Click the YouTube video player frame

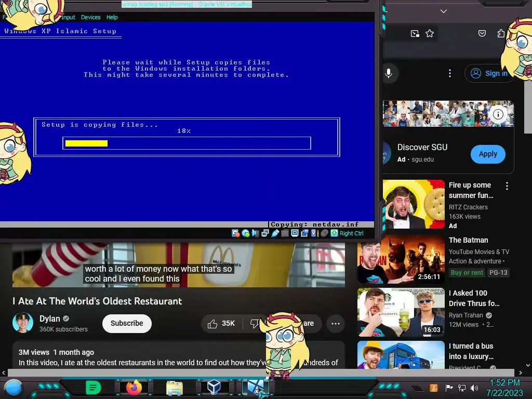coord(179,264)
